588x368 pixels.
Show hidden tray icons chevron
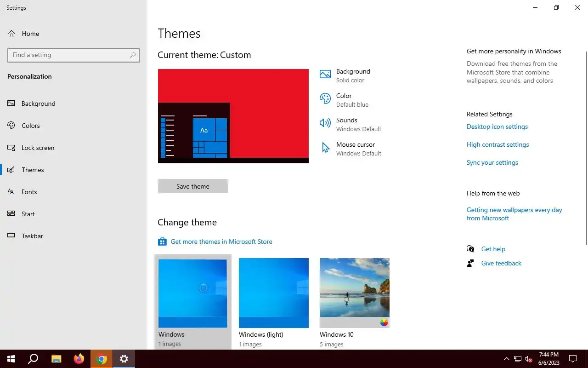[x=507, y=359]
